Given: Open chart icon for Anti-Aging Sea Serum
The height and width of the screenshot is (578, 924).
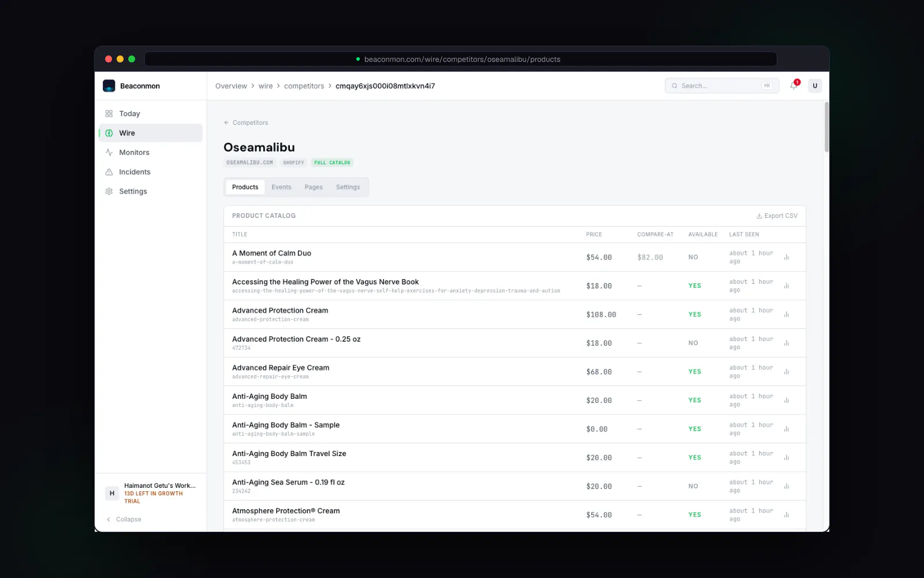Looking at the screenshot, I should 787,486.
